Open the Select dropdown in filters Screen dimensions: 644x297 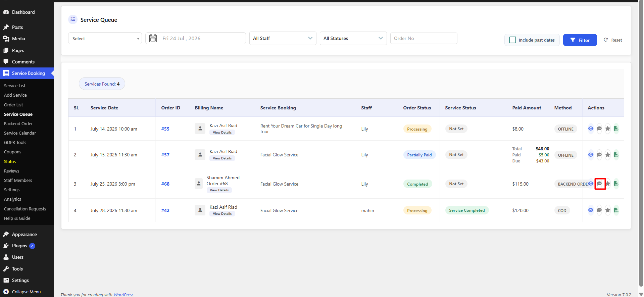pyautogui.click(x=105, y=39)
